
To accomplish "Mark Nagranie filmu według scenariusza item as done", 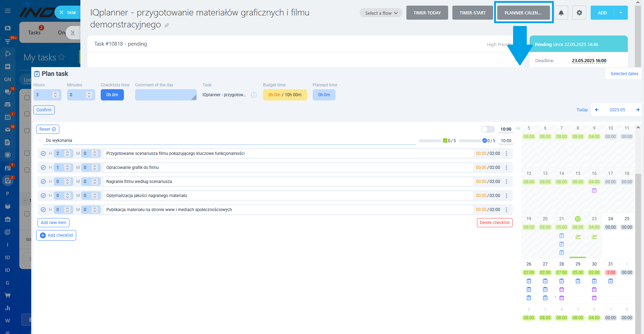I will (x=43, y=182).
